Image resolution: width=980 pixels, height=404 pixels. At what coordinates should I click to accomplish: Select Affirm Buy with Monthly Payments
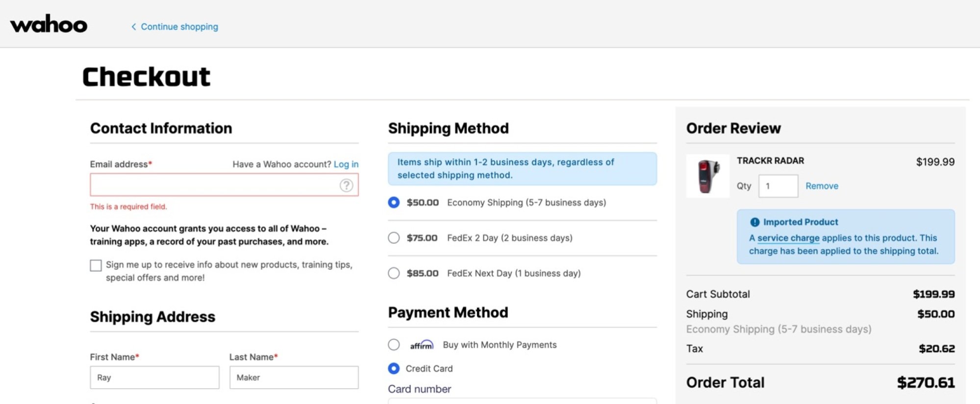click(x=394, y=345)
